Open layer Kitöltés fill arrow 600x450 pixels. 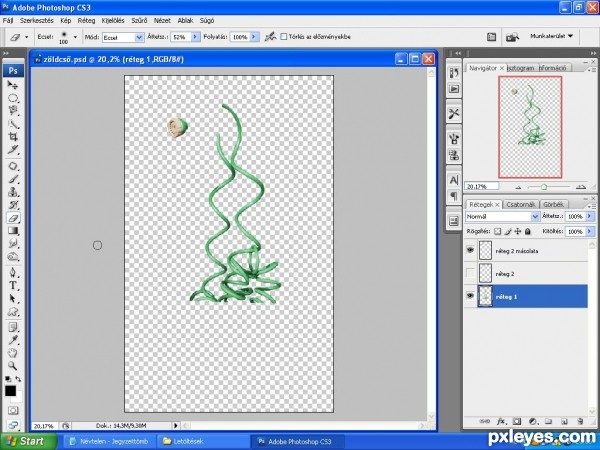coord(590,232)
